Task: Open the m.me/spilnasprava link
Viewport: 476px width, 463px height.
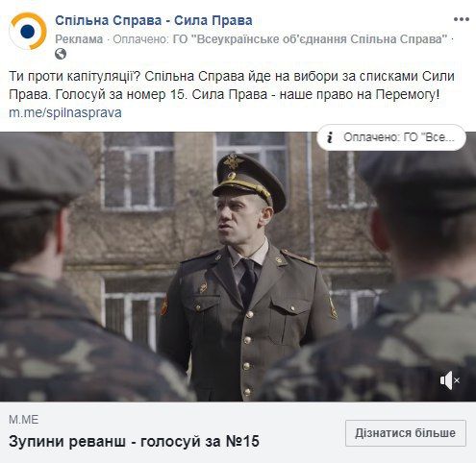Action: [x=65, y=112]
